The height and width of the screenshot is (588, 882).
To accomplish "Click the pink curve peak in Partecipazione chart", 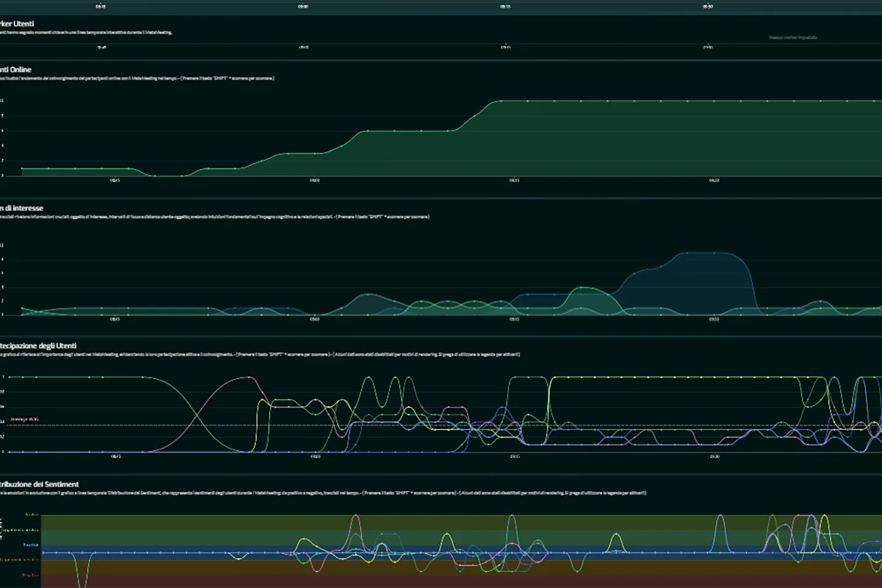I will click(x=248, y=377).
